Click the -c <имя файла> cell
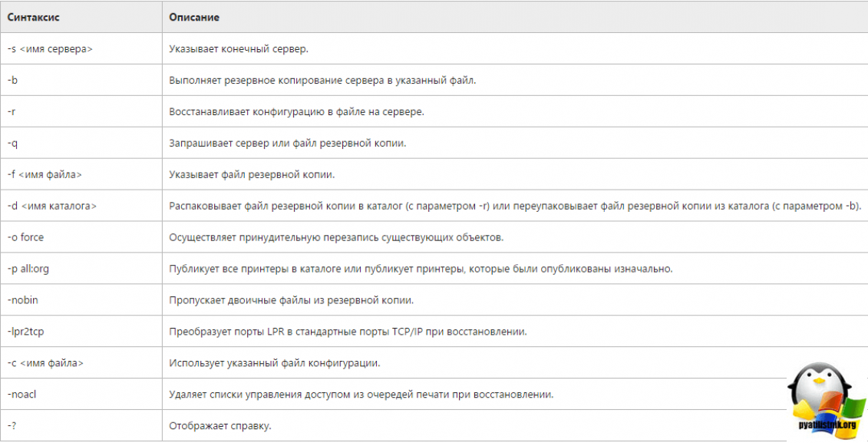Image resolution: width=868 pixels, height=443 pixels. 44,362
